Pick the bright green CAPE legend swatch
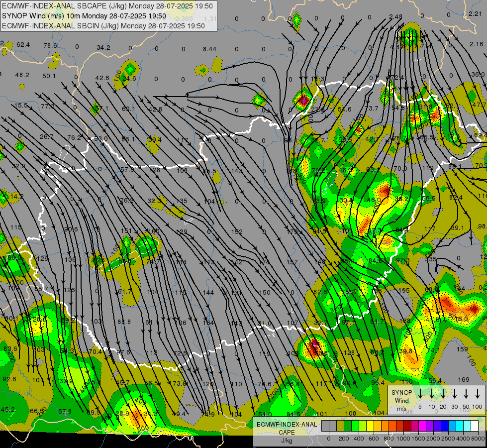This screenshot has height=448, width=487. click(x=355, y=426)
